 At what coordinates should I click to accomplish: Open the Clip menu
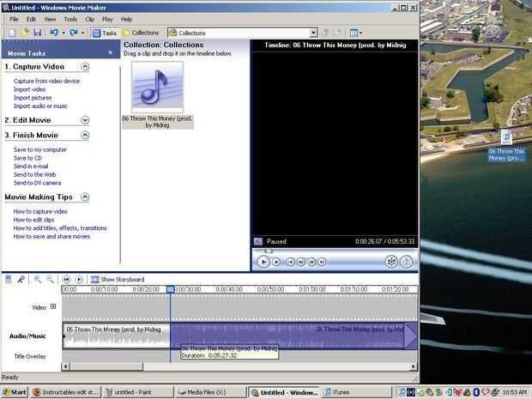click(x=90, y=19)
